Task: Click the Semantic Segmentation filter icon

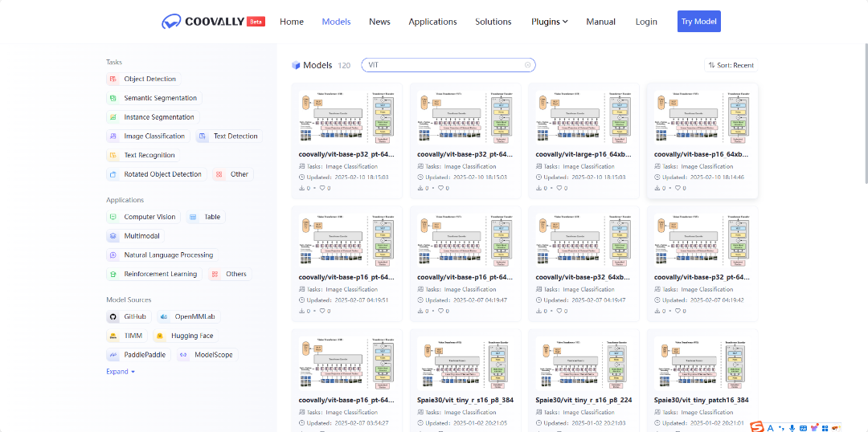Action: (x=113, y=98)
